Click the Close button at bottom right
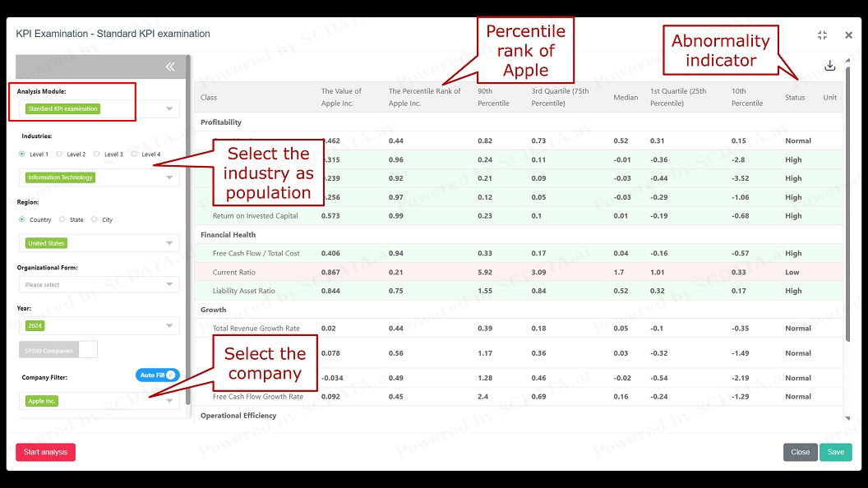Image resolution: width=868 pixels, height=488 pixels. [800, 452]
